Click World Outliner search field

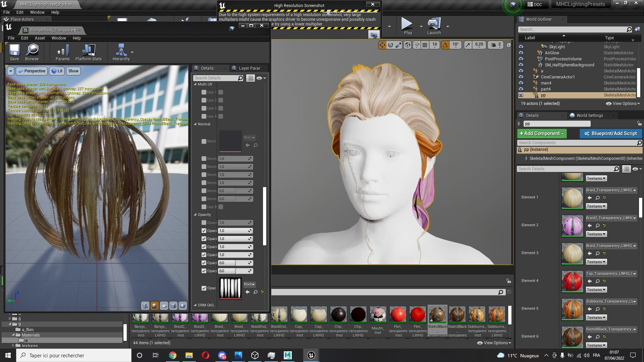(575, 29)
